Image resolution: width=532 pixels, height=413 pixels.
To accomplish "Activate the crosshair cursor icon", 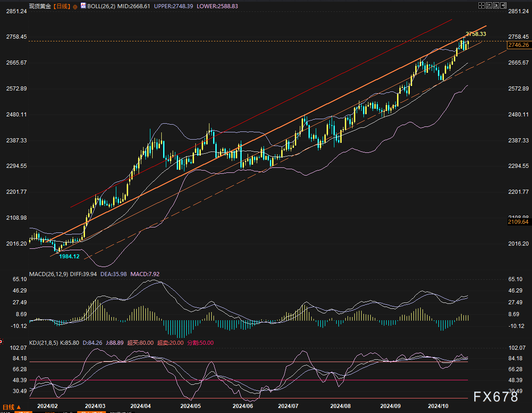I will (482, 6).
